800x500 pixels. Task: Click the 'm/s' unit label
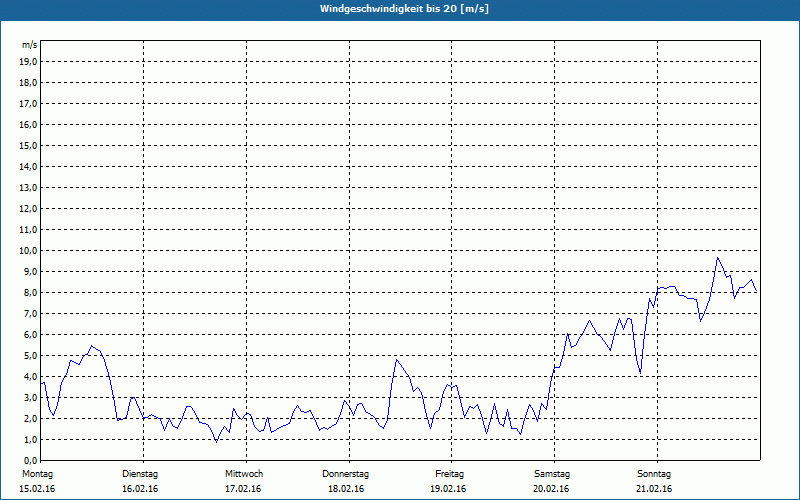pyautogui.click(x=30, y=45)
